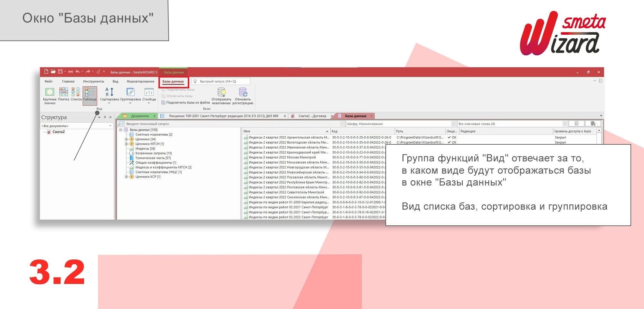Click the magnifier search icon

tap(120, 124)
